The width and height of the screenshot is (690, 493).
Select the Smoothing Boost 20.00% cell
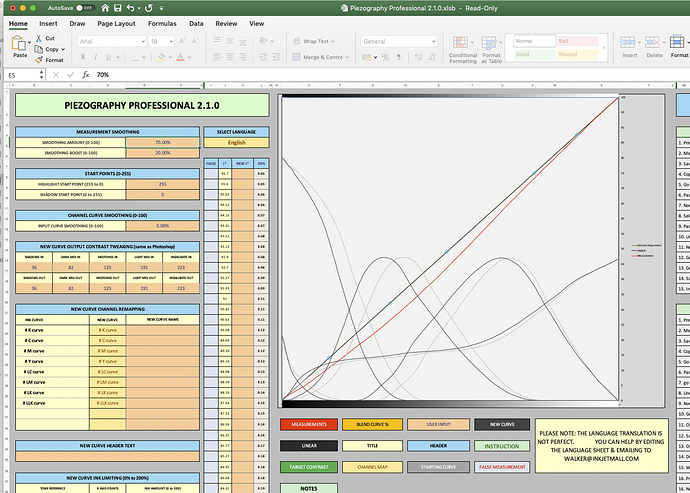pos(162,153)
